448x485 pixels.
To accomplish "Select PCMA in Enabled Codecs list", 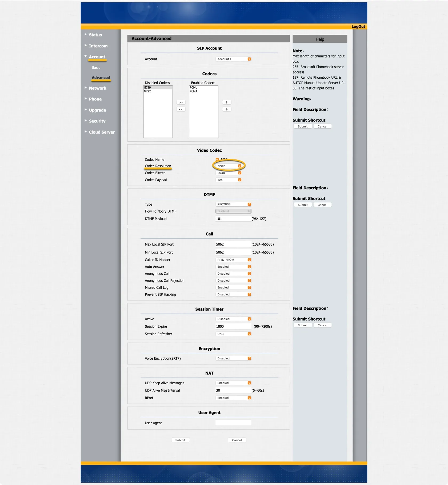I will (x=203, y=91).
